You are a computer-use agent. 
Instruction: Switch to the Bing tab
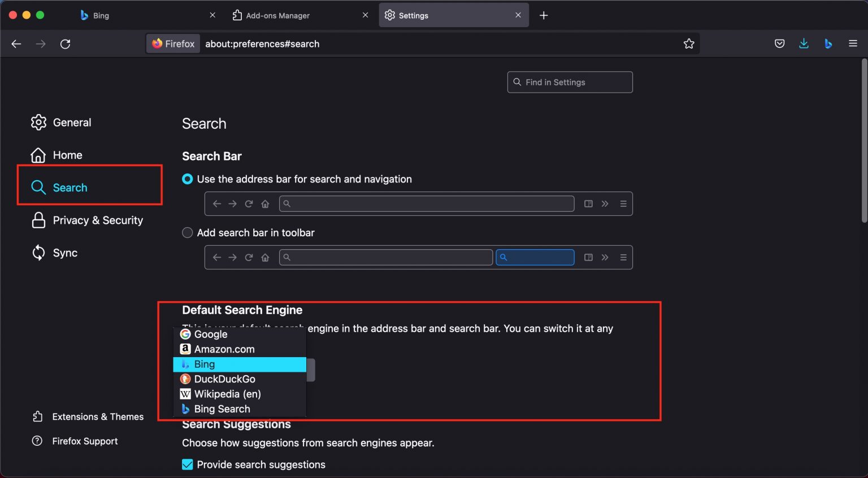(102, 15)
